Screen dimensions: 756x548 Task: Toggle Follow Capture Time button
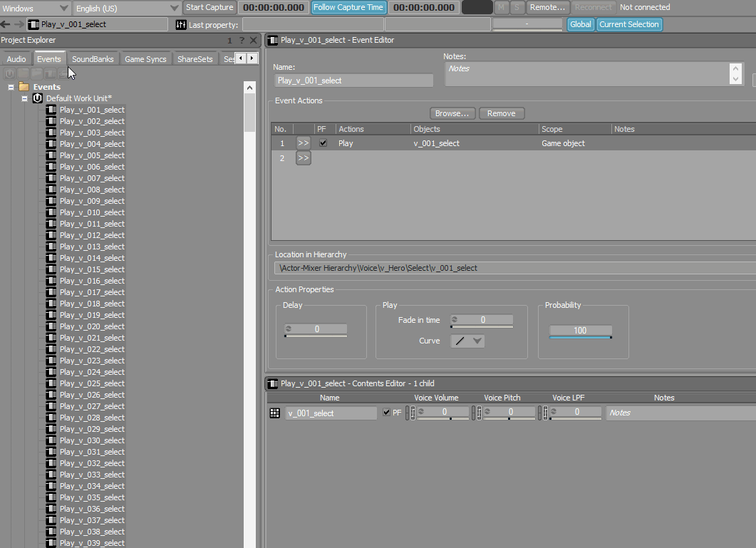348,7
